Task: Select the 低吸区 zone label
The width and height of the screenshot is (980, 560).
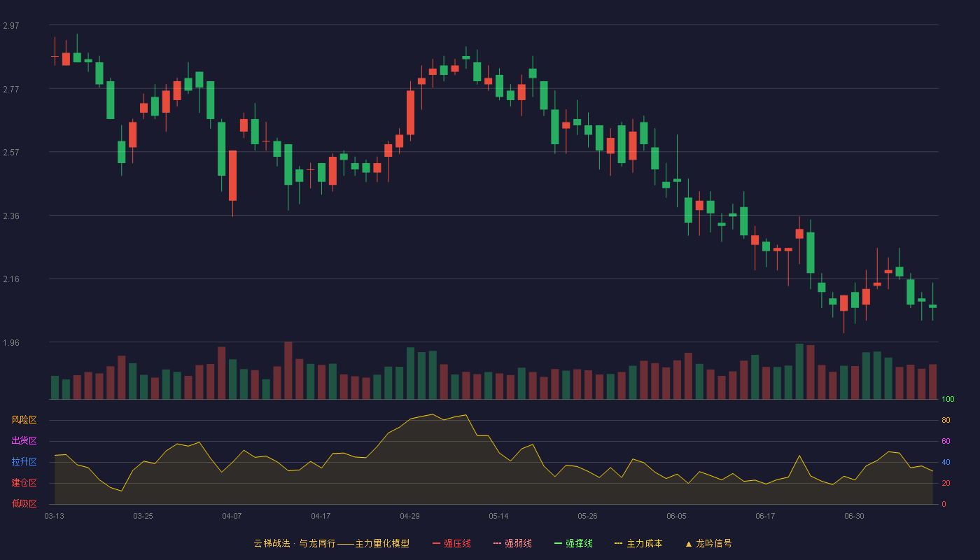Action: click(x=24, y=503)
